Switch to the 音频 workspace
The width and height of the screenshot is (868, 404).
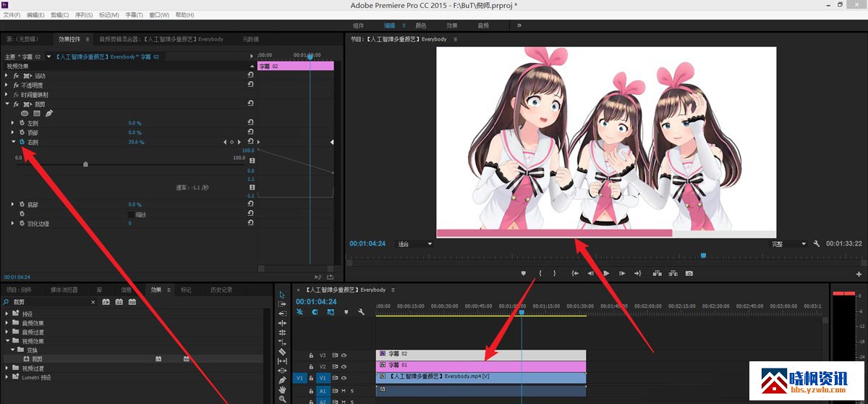pos(483,25)
